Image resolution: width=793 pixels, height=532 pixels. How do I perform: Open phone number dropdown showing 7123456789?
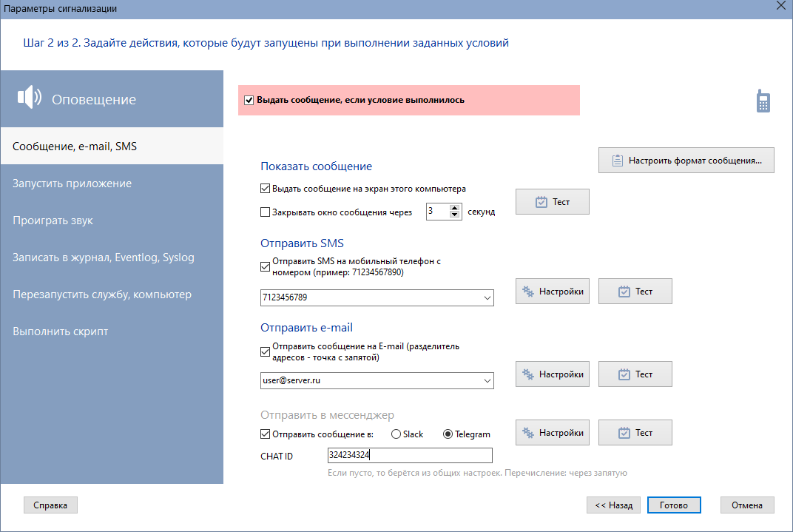coord(487,298)
